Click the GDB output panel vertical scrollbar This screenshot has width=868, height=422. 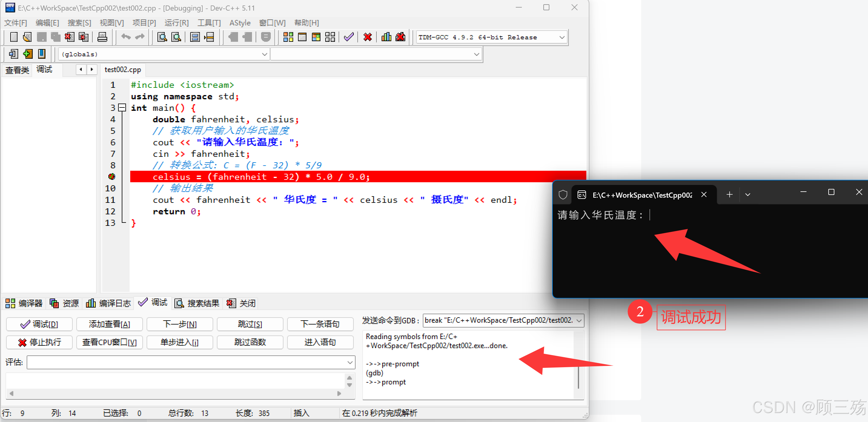578,377
